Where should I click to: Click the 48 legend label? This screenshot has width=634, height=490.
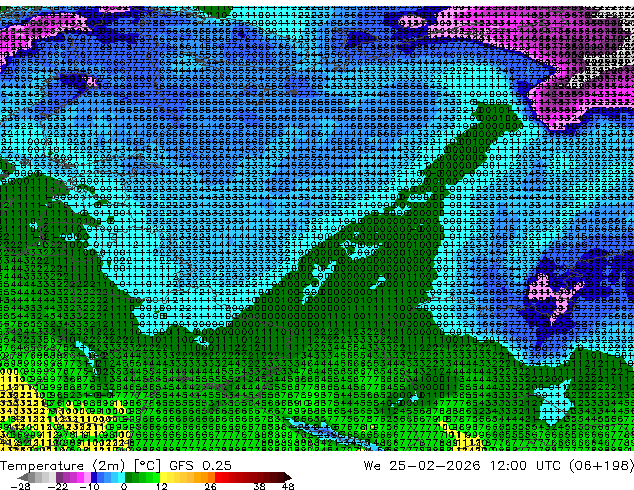point(288,486)
